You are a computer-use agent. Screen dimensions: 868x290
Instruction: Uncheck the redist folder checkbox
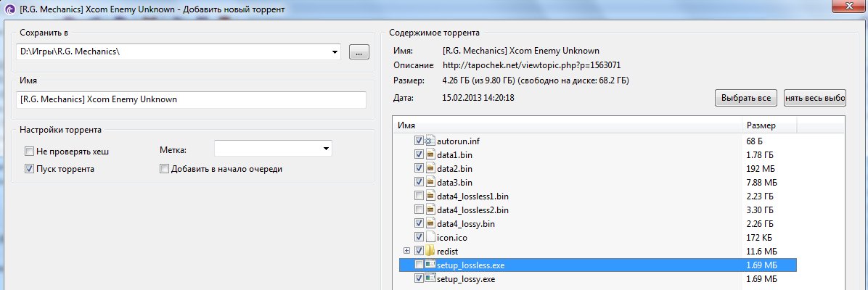[x=419, y=252]
